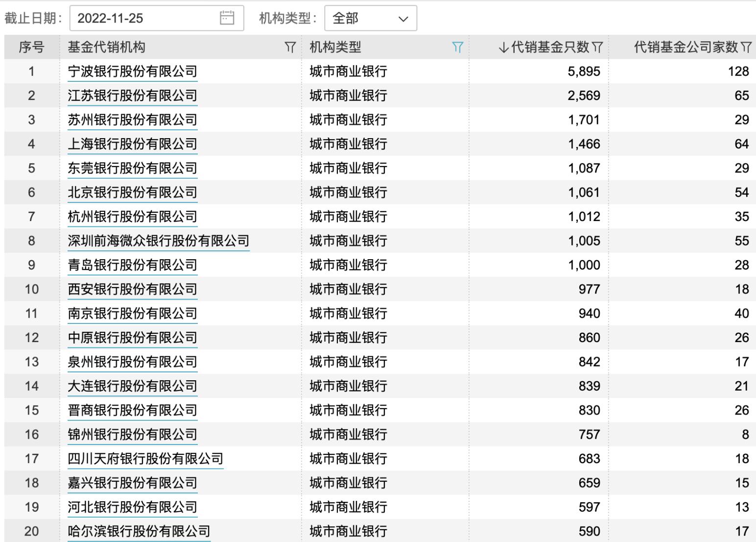Open 大连银行股份有限公司 link
756x542 pixels.
coord(132,386)
